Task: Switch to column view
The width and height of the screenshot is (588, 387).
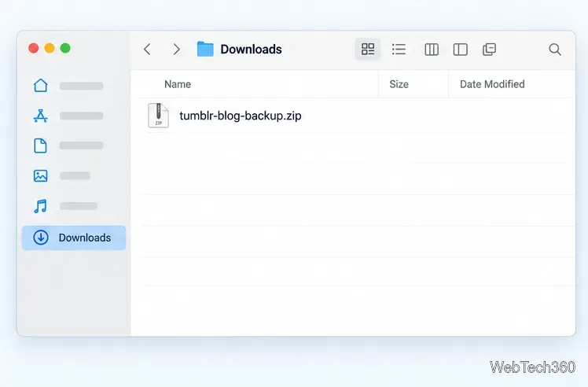Action: point(432,50)
